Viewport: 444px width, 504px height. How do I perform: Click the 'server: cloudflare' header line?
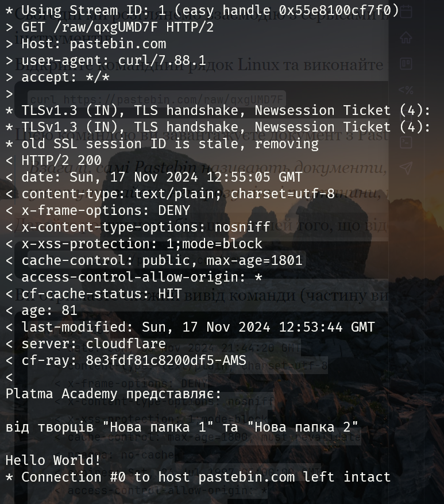[x=93, y=344]
